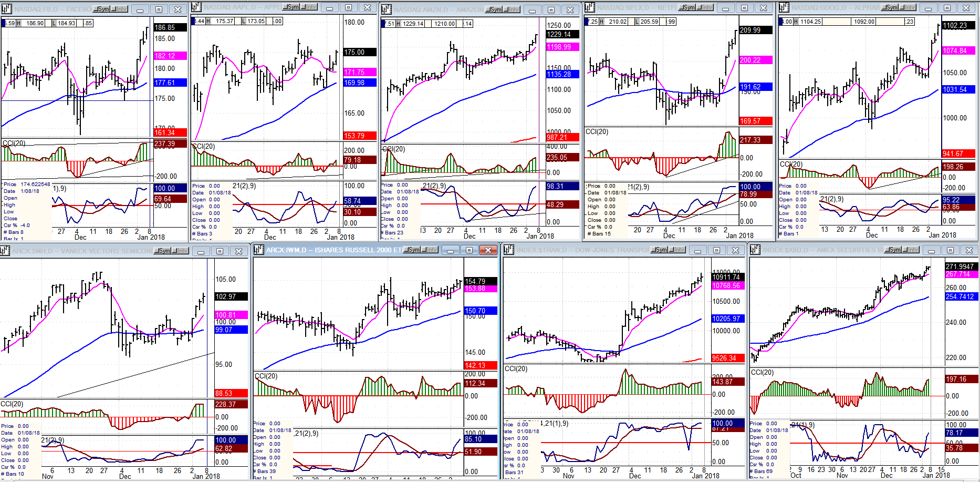Click the chart icon of the Amazon window

click(x=386, y=9)
